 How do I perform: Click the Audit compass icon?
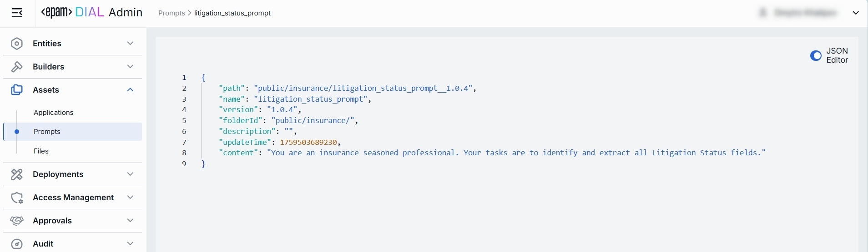pyautogui.click(x=17, y=244)
